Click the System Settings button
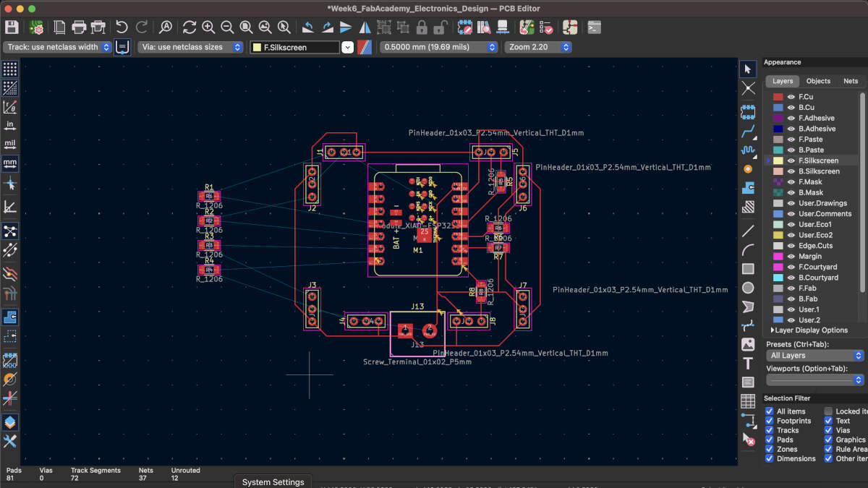The image size is (868, 488). [273, 481]
